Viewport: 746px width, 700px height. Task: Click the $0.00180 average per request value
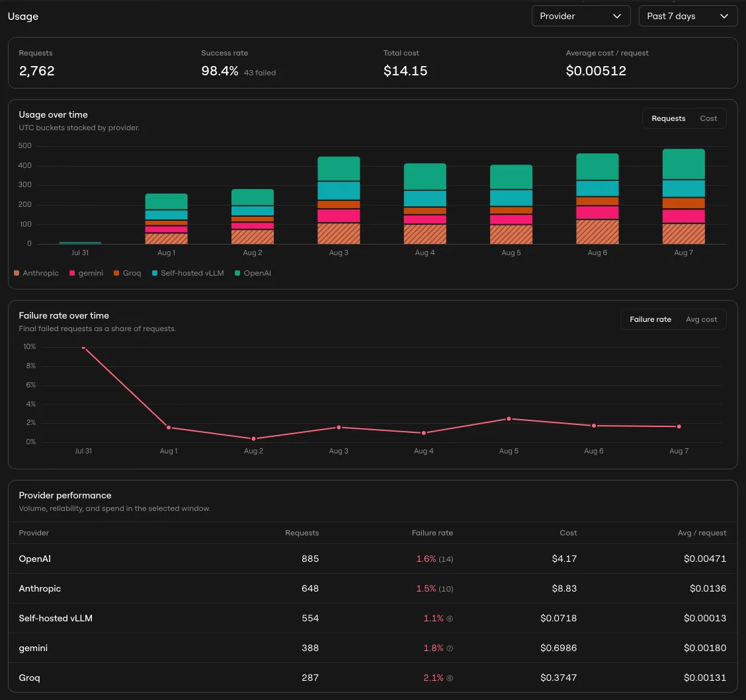click(x=705, y=648)
